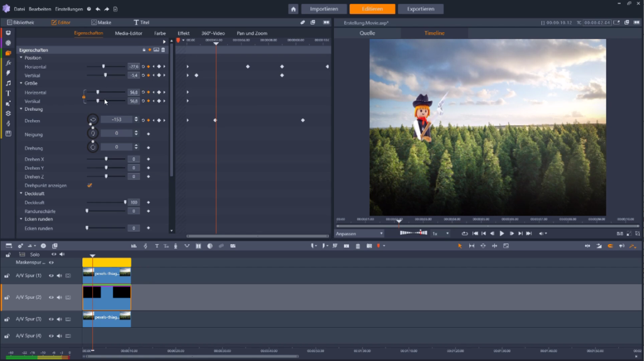Screen dimensions: 644x361
Task: Open the music note audio panel
Action: (8, 84)
